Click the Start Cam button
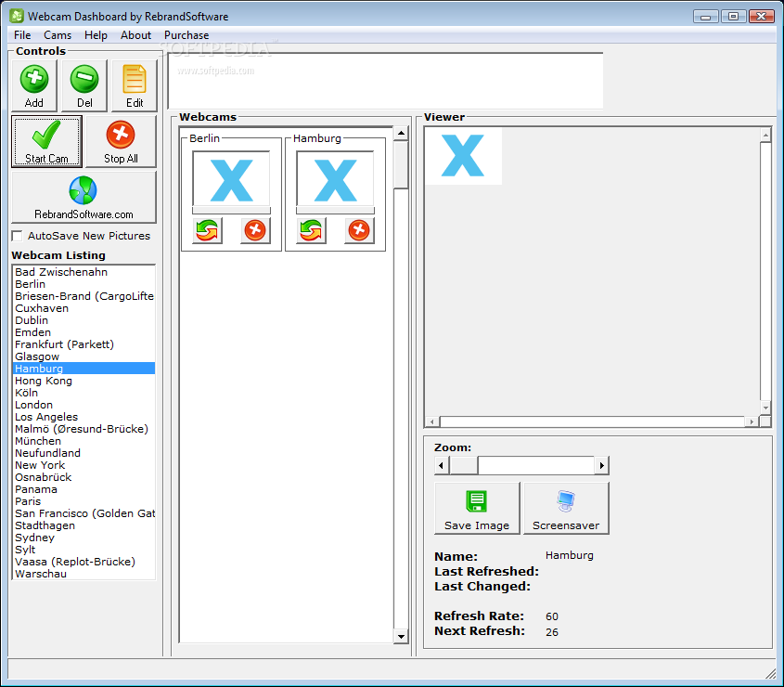This screenshot has width=784, height=687. [46, 142]
